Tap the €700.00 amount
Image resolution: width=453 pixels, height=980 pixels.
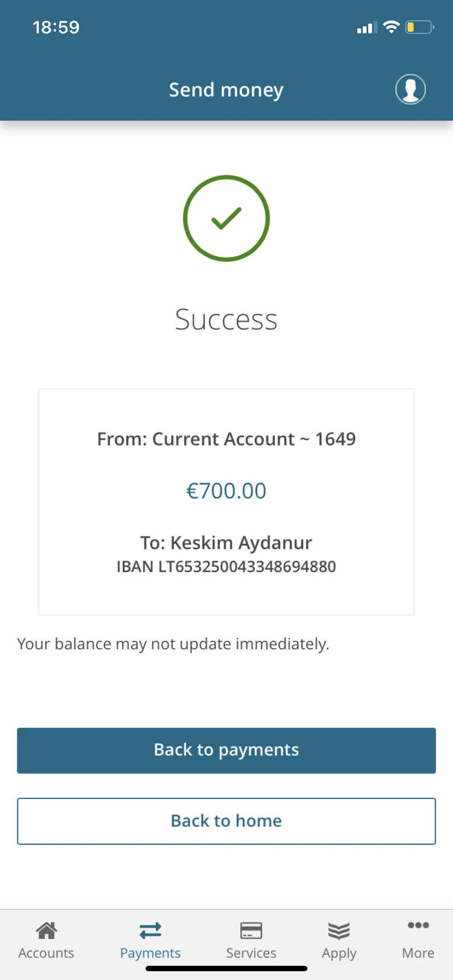pyautogui.click(x=226, y=491)
